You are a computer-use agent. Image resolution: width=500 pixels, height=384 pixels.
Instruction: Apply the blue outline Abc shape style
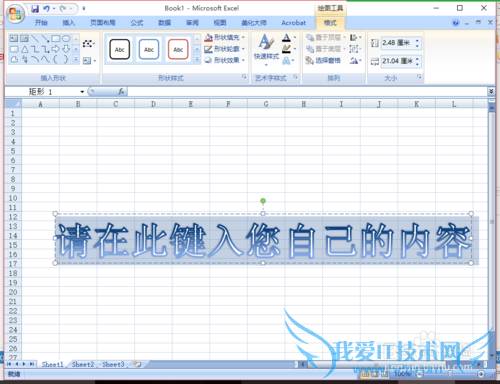tap(149, 49)
